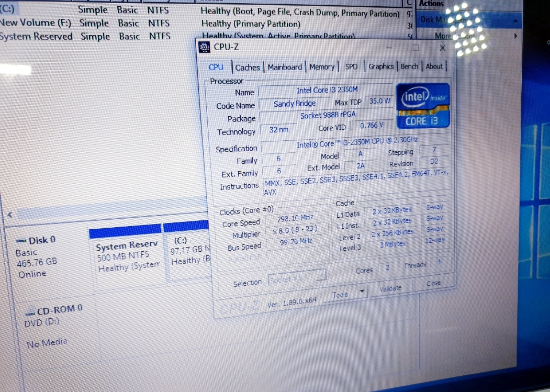Click the Intel Core i3 logo
This screenshot has height=392, width=550.
422,105
